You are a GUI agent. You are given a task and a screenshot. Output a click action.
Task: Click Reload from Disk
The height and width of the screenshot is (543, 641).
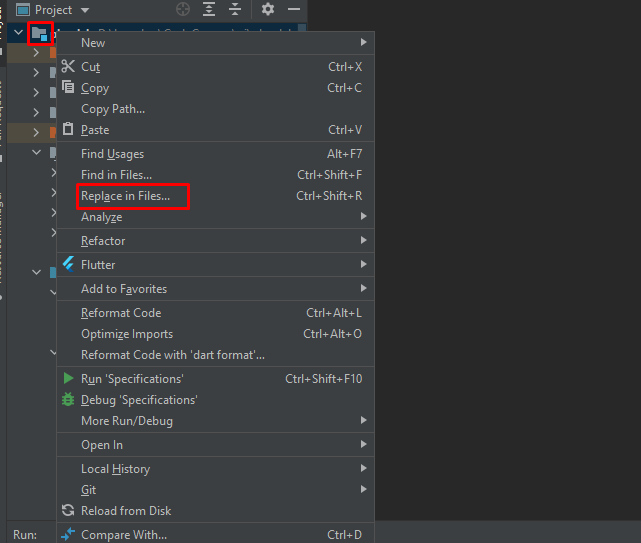click(x=126, y=511)
